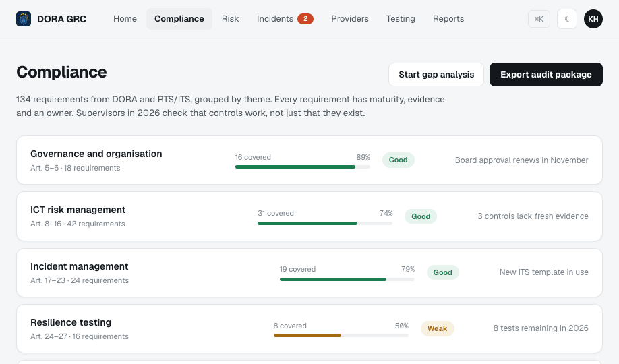Open Incident management theme card

[309, 272]
